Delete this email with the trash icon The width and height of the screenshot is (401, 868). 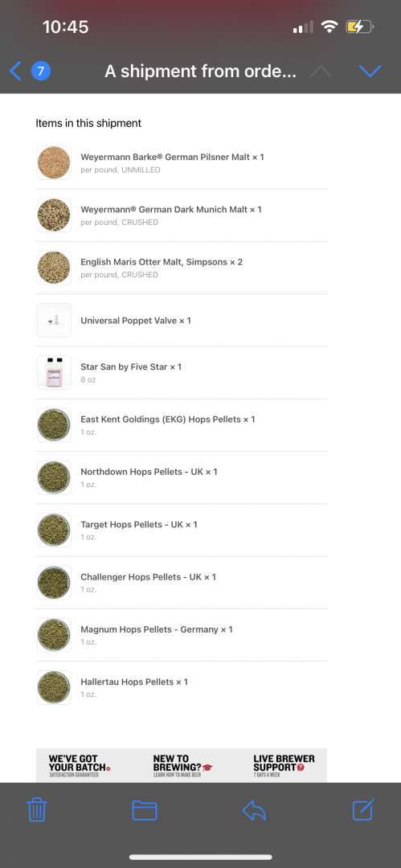[37, 810]
